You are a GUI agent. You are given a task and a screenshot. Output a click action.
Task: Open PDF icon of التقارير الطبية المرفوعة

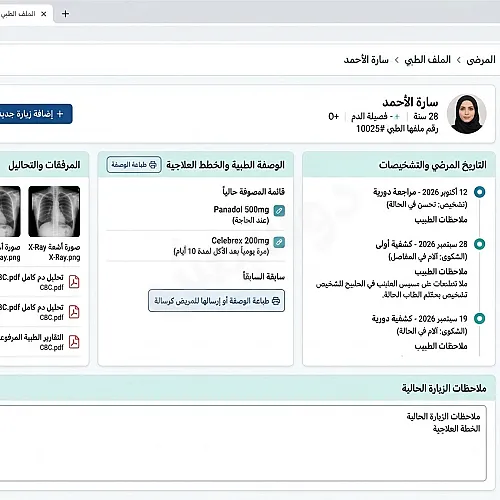74,342
